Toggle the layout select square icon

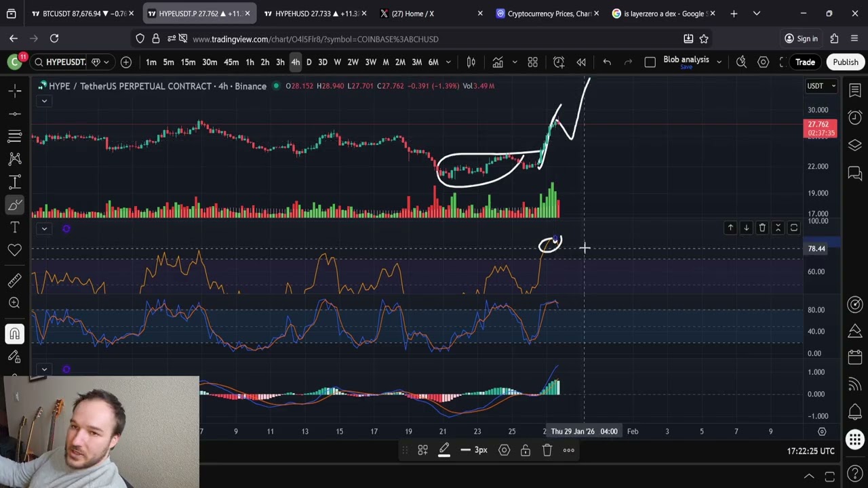pos(650,62)
